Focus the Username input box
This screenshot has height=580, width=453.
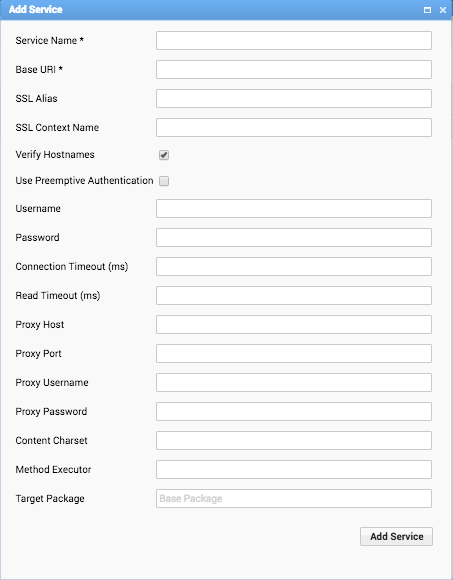[294, 209]
